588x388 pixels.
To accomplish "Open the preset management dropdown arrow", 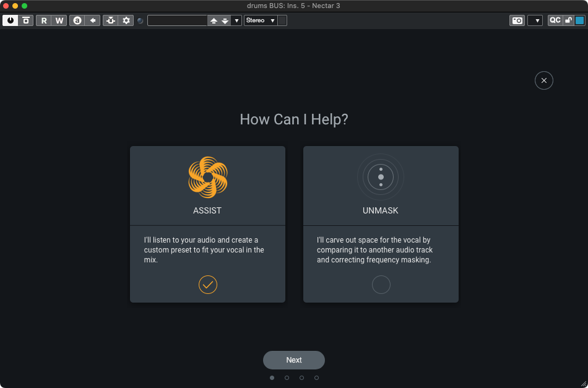I will [236, 20].
